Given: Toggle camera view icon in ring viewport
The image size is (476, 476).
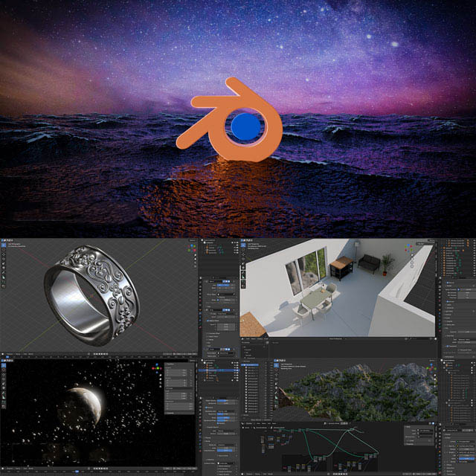Looking at the screenshot, I should point(195,263).
